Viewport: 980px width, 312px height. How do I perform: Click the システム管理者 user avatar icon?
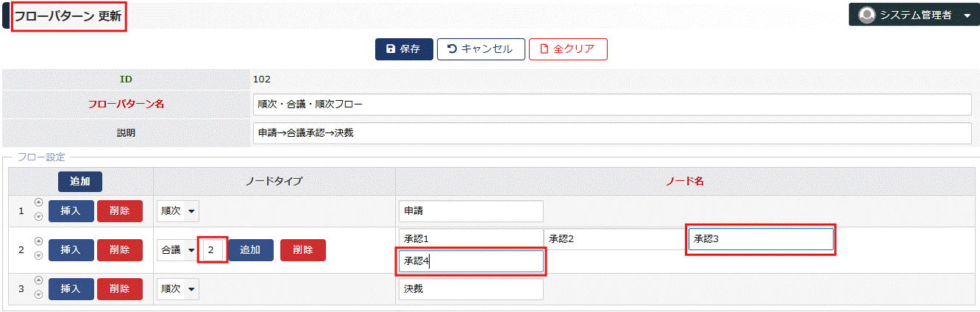[x=867, y=15]
